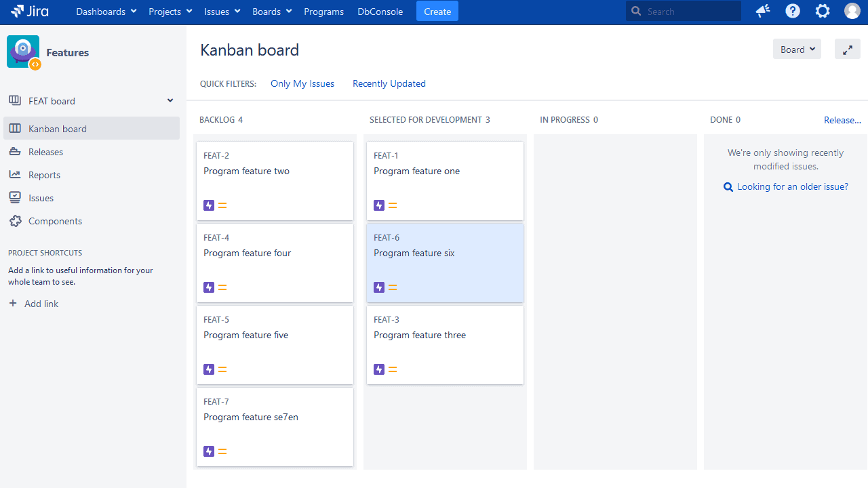The image size is (868, 488).
Task: Select the Reports icon in the sidebar
Action: coord(14,174)
